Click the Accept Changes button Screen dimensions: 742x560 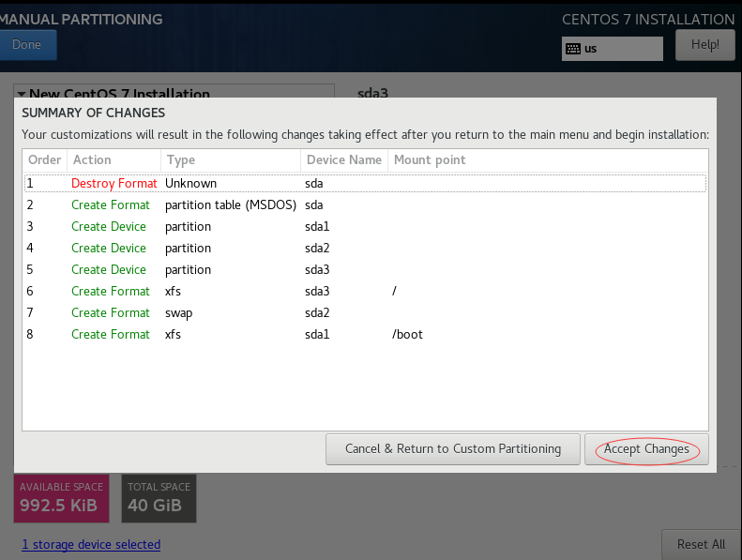click(x=646, y=448)
